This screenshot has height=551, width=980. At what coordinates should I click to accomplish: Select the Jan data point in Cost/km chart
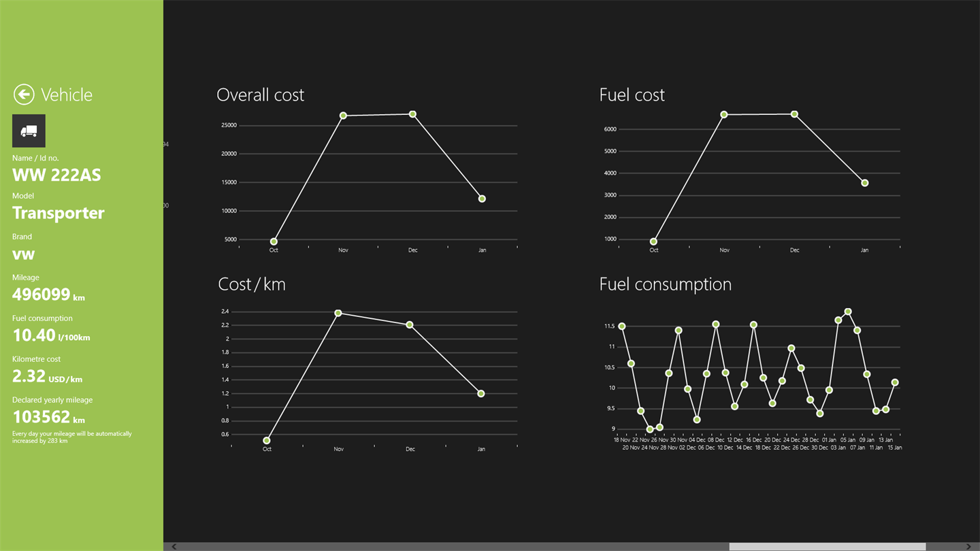481,394
